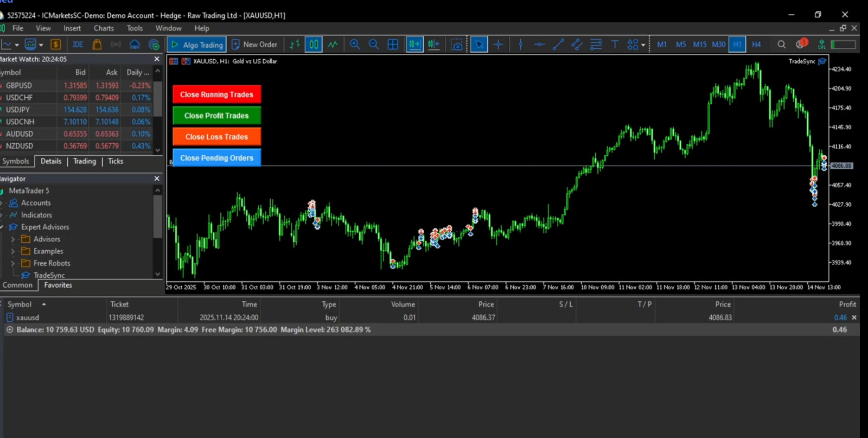The height and width of the screenshot is (438, 868).
Task: Zoom out on the chart
Action: pos(374,45)
